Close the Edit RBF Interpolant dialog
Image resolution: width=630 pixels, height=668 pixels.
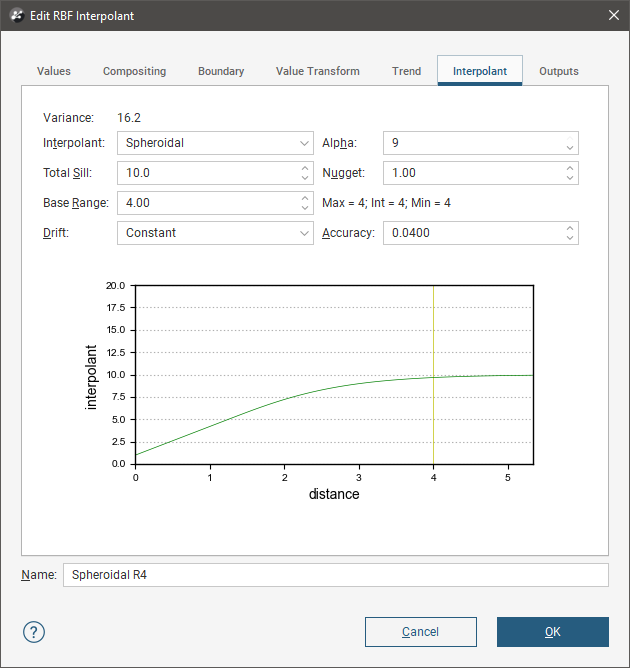pyautogui.click(x=613, y=16)
